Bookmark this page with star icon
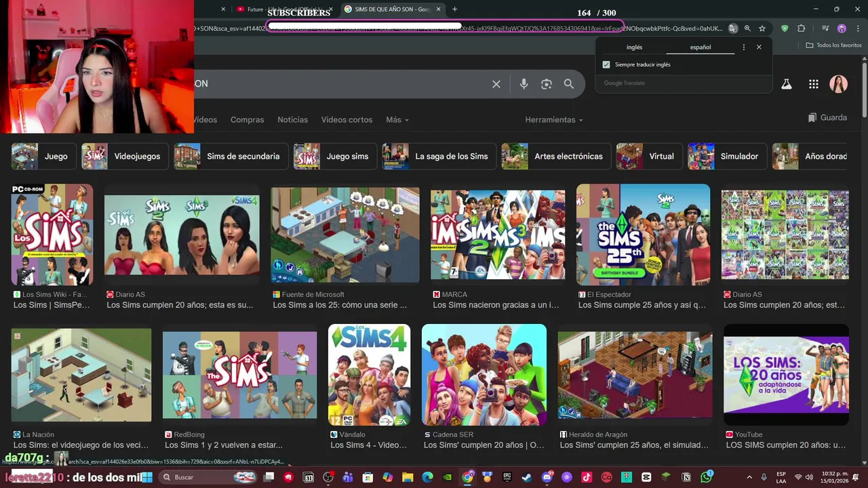Viewport: 868px width, 488px height. (x=762, y=28)
